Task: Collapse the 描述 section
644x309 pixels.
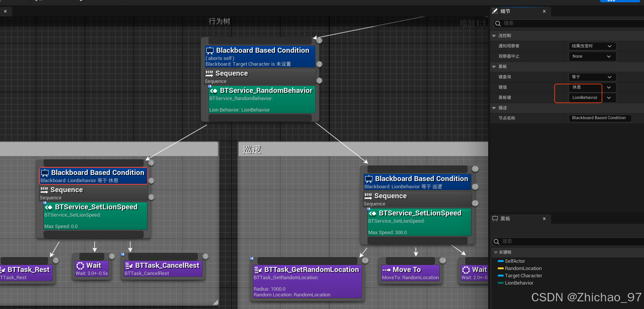Action: point(494,108)
